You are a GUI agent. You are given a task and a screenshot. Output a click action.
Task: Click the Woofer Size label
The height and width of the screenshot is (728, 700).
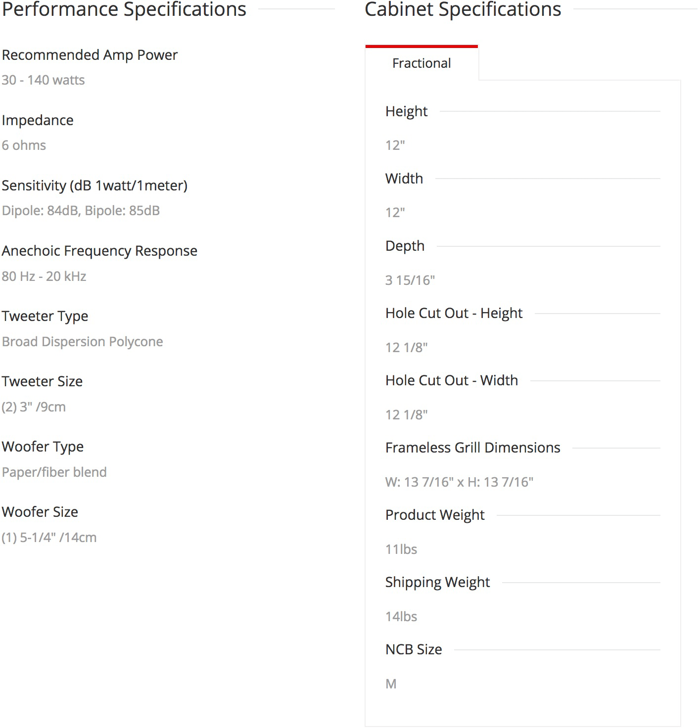coord(40,512)
